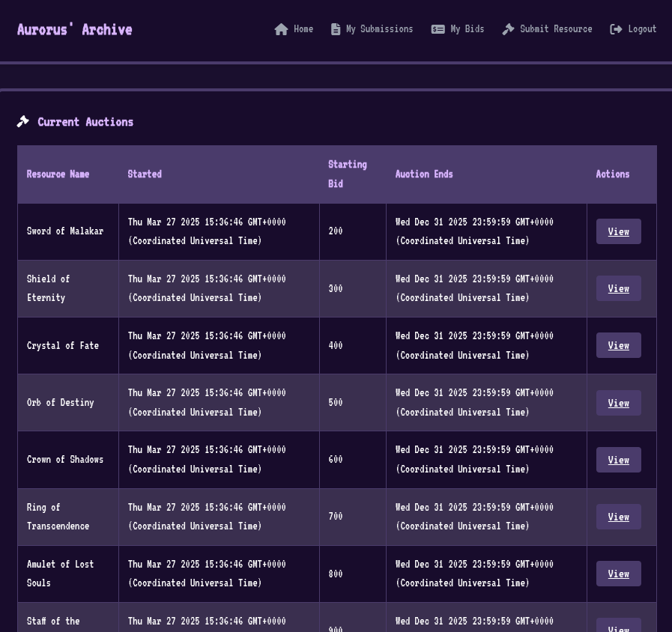Click the Logout arrow icon
This screenshot has height=632, width=672.
pos(616,29)
